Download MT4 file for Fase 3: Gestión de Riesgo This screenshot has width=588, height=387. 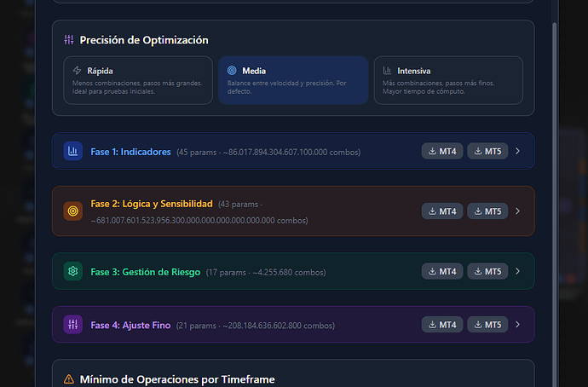pos(442,271)
